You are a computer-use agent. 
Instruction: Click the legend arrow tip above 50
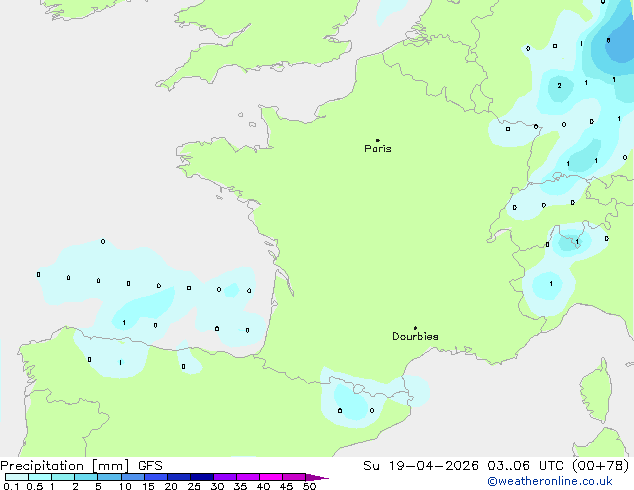tap(317, 477)
